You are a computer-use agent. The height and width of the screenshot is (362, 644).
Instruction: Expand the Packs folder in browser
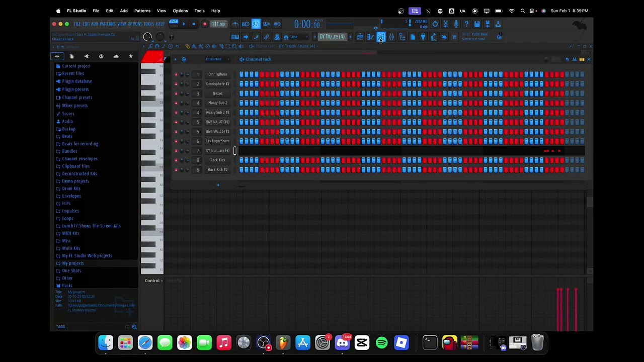pos(67,286)
